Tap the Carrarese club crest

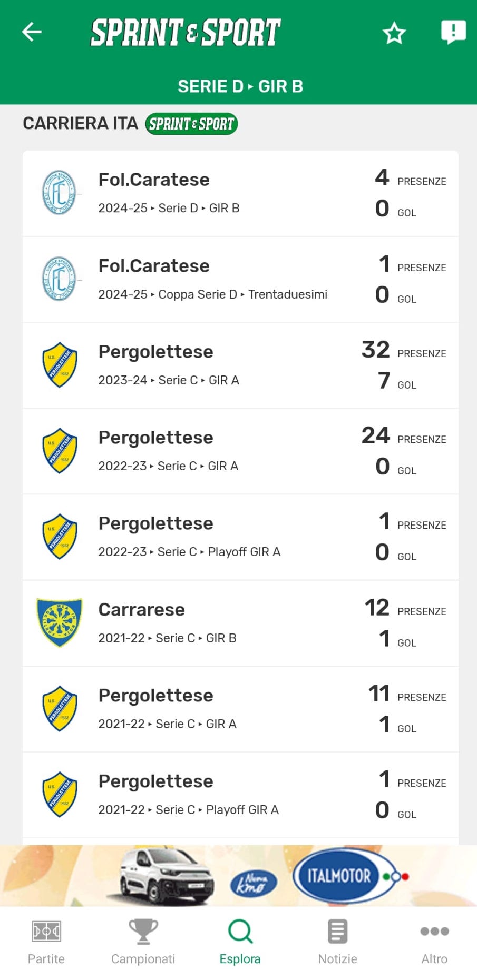pyautogui.click(x=59, y=623)
